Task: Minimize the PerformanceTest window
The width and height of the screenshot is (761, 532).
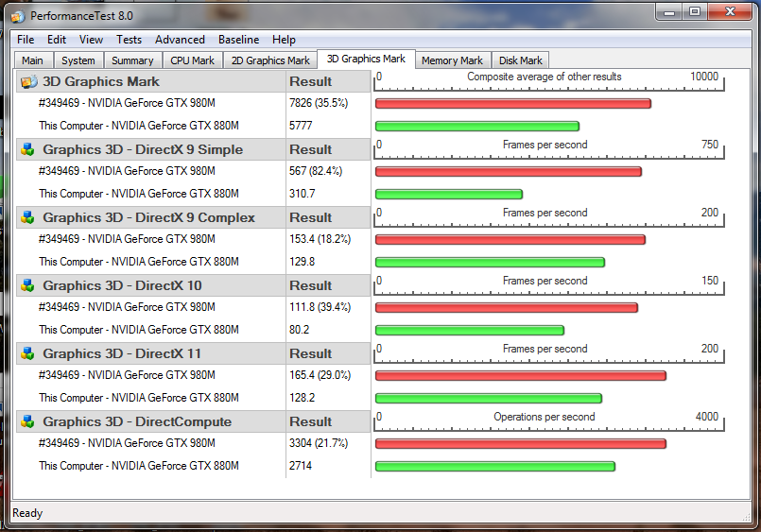Action: point(669,11)
